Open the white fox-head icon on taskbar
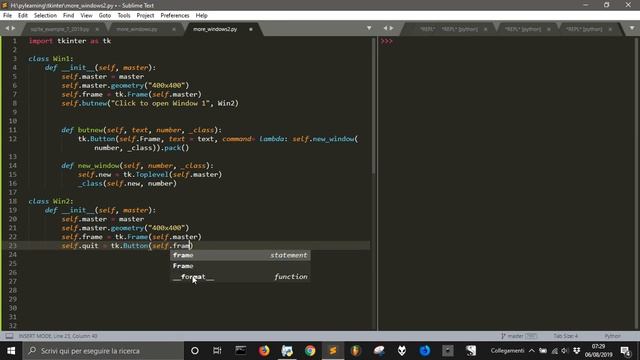This screenshot has height=360, width=640. tap(402, 351)
